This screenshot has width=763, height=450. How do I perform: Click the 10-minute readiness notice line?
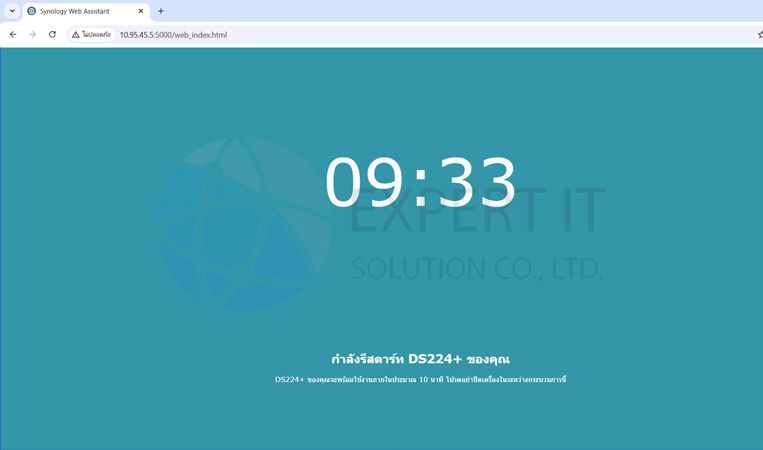(420, 379)
